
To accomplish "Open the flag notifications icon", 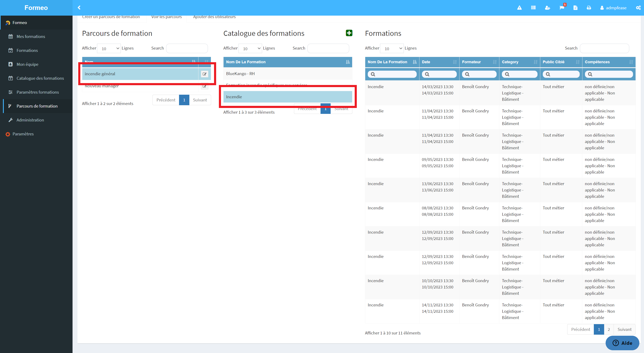I will 562,8.
